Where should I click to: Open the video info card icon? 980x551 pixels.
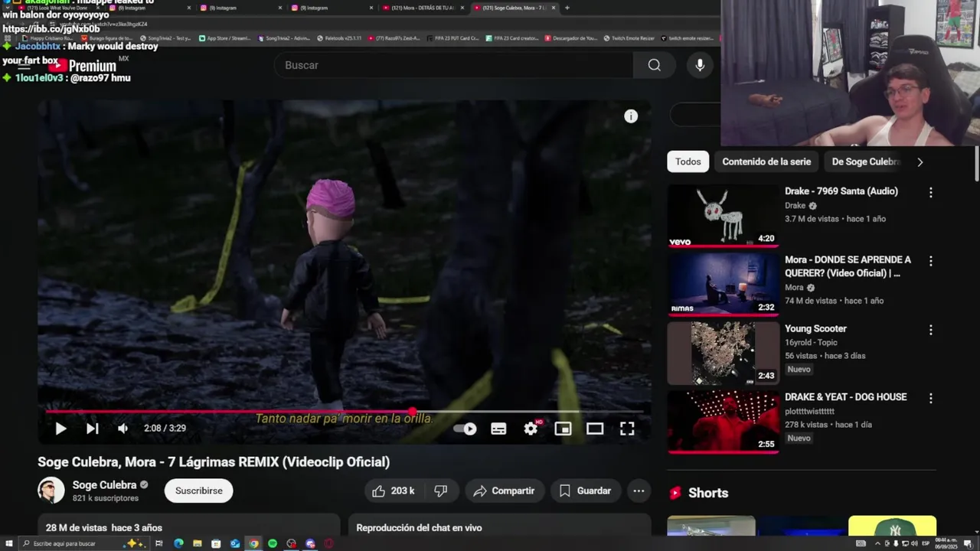[x=631, y=116]
